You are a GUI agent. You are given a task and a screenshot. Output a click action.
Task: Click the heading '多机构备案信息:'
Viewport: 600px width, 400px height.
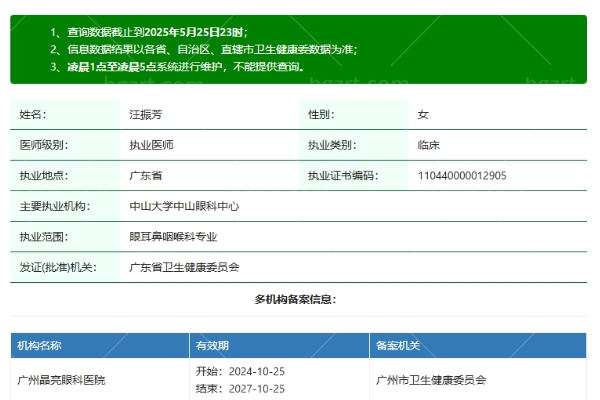tap(295, 299)
